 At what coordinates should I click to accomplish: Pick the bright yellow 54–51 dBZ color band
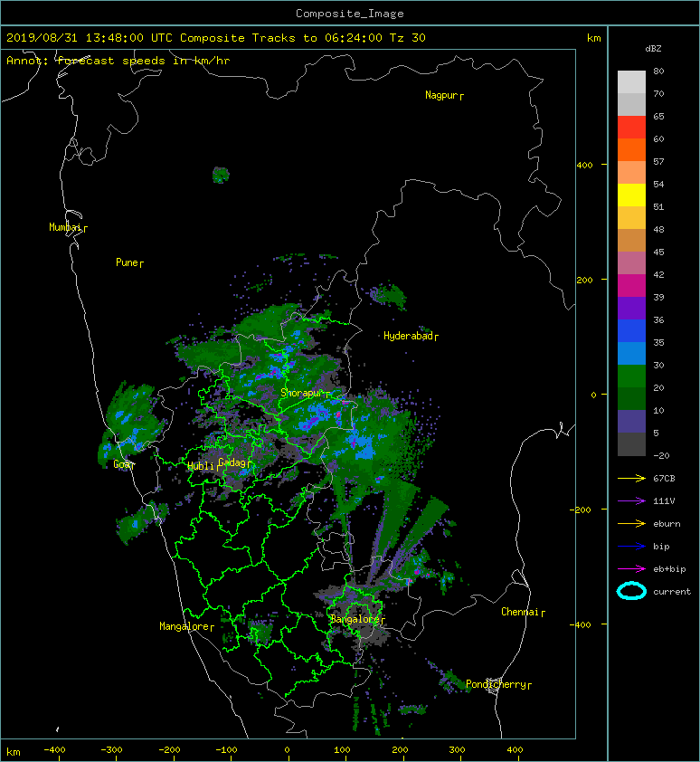pyautogui.click(x=631, y=195)
